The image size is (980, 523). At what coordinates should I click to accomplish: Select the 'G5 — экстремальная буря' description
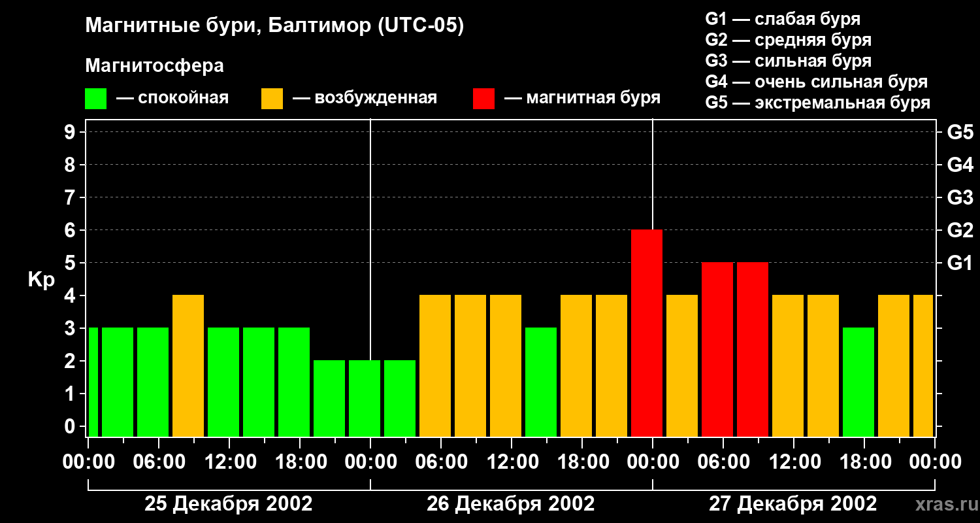818,103
